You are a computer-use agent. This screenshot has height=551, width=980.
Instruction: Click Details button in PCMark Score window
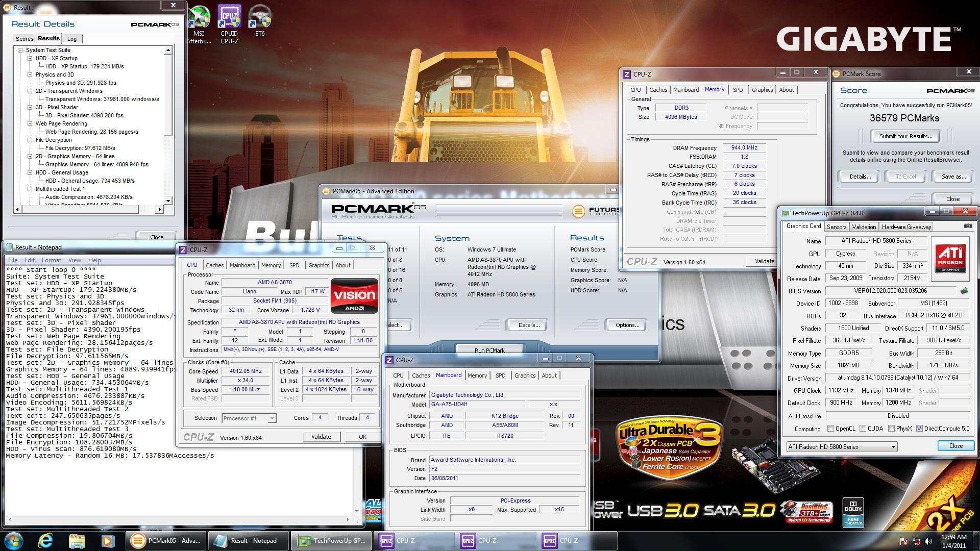click(860, 177)
